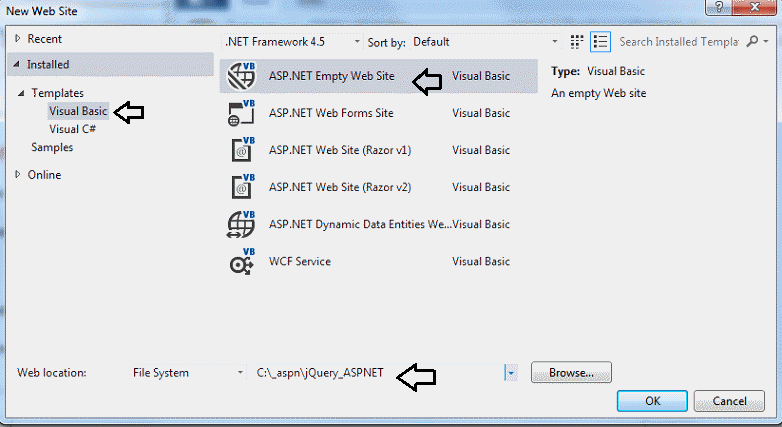Select the Online category label
The height and width of the screenshot is (427, 782).
pos(44,175)
